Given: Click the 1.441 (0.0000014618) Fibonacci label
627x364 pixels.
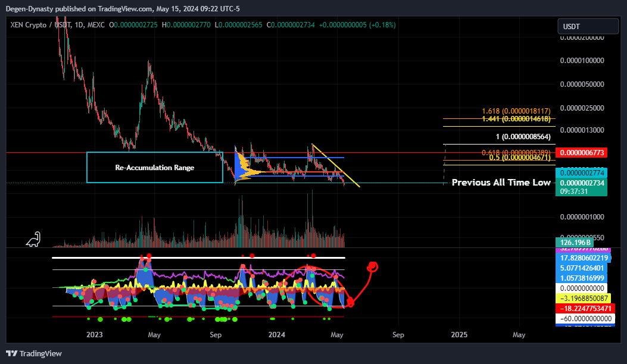Looking at the screenshot, I should (516, 119).
